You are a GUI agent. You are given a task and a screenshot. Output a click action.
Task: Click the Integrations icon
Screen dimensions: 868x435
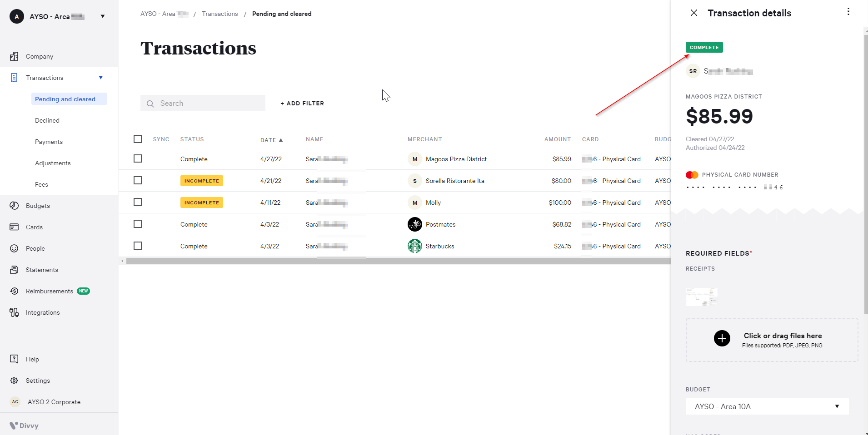[x=14, y=312]
